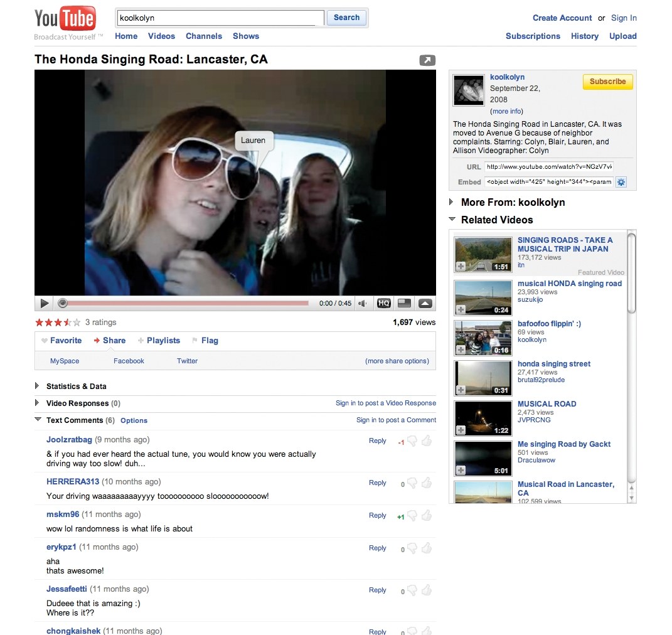Select the video URL field

549,167
